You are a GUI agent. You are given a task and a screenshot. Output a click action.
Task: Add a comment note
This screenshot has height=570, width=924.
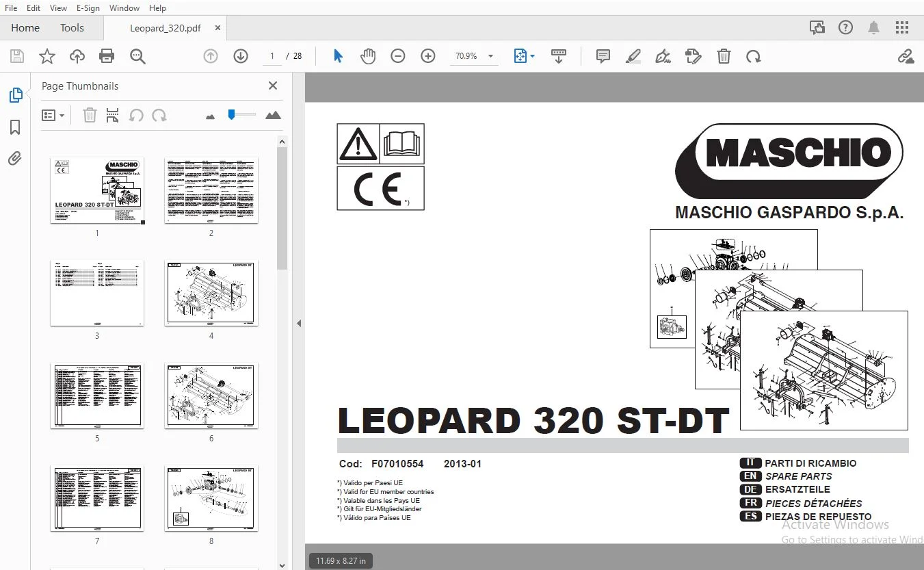pos(603,56)
